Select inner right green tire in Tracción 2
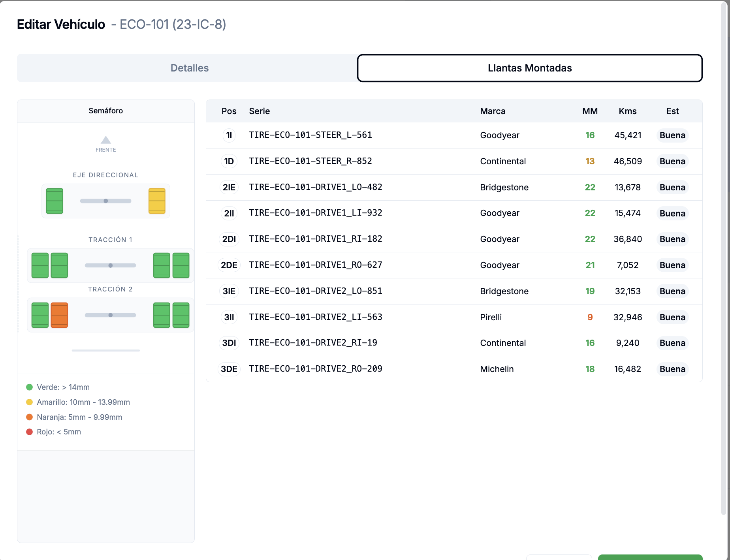This screenshot has height=560, width=730. point(162,315)
